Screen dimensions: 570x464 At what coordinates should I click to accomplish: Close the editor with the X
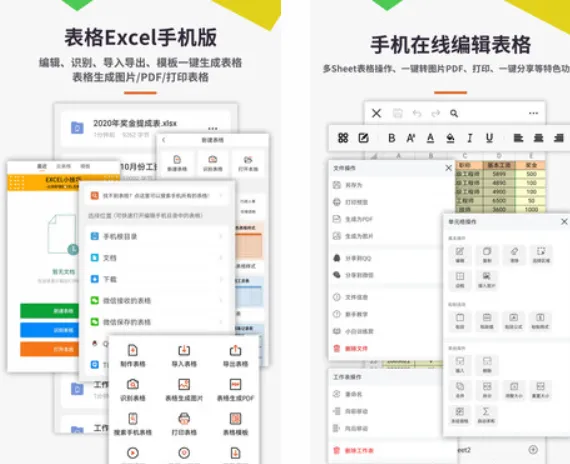(377, 113)
